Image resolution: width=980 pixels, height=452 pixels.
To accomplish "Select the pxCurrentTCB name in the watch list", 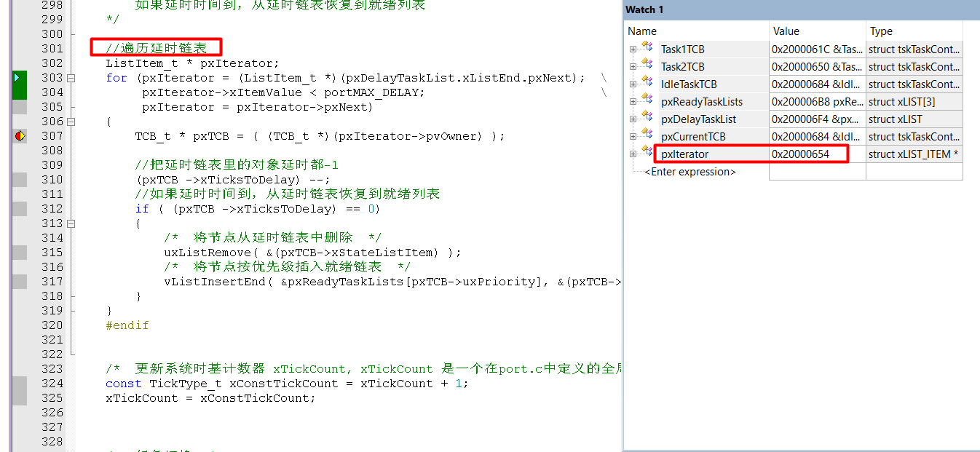I will [693, 137].
